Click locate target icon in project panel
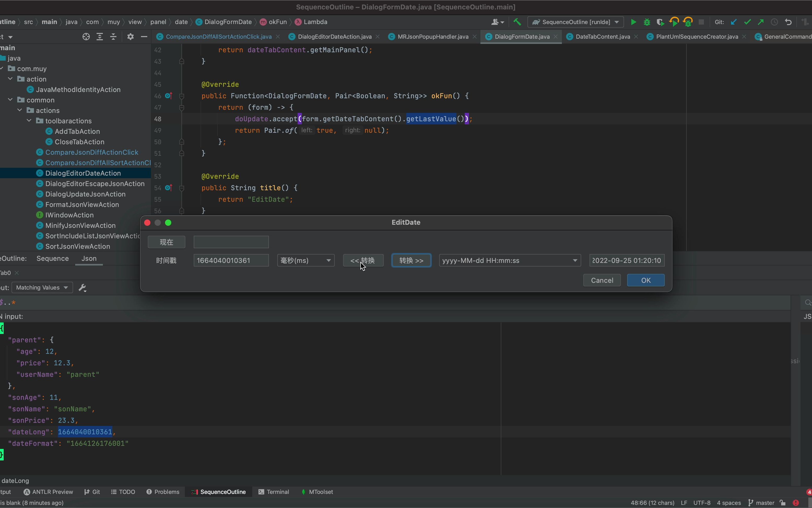This screenshot has width=812, height=508. tap(86, 37)
